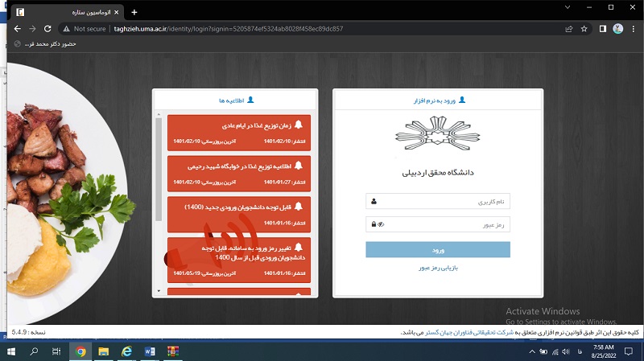Open Windows taskbar search
Screen dimensions: 644x361
pyautogui.click(x=34, y=351)
